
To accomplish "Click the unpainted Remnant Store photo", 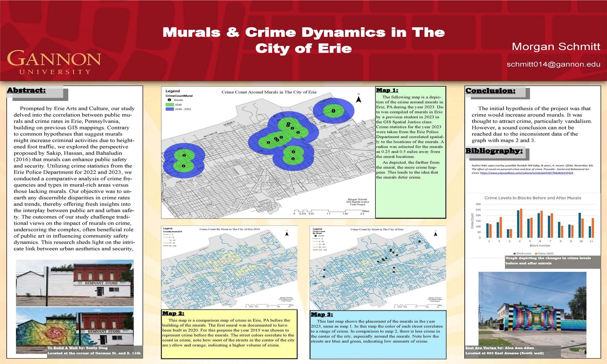I will pyautogui.click(x=75, y=283).
